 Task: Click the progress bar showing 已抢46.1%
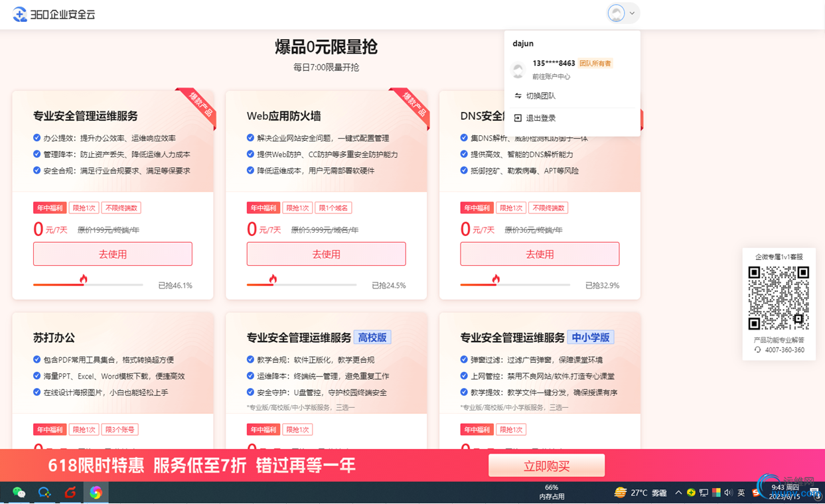click(88, 284)
